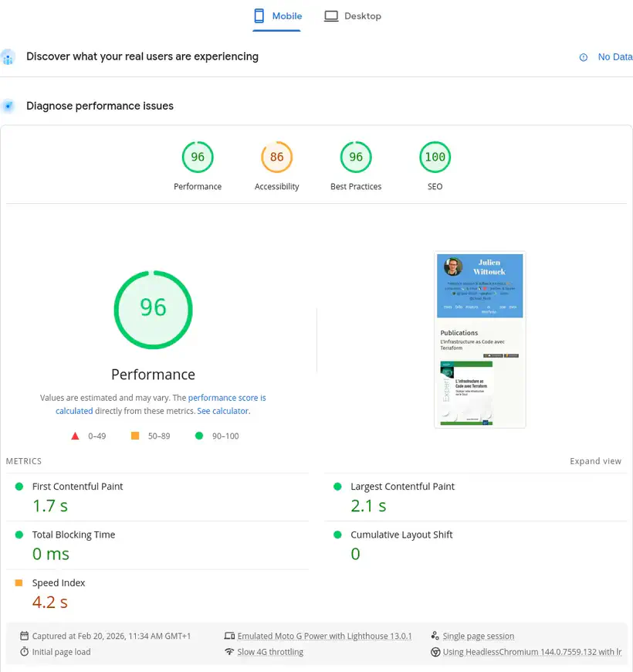Switch to the Desktop tab
Viewport: 633px width, 672px height.
pos(352,15)
